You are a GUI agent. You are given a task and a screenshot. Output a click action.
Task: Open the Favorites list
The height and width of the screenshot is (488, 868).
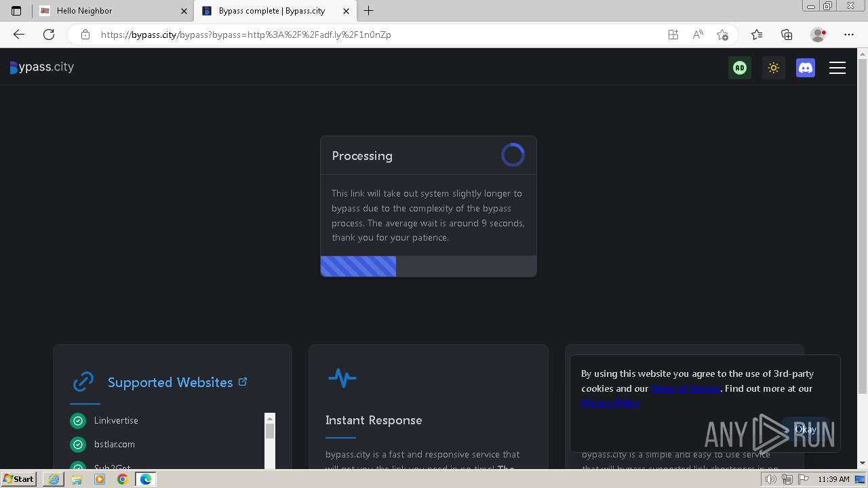coord(757,35)
